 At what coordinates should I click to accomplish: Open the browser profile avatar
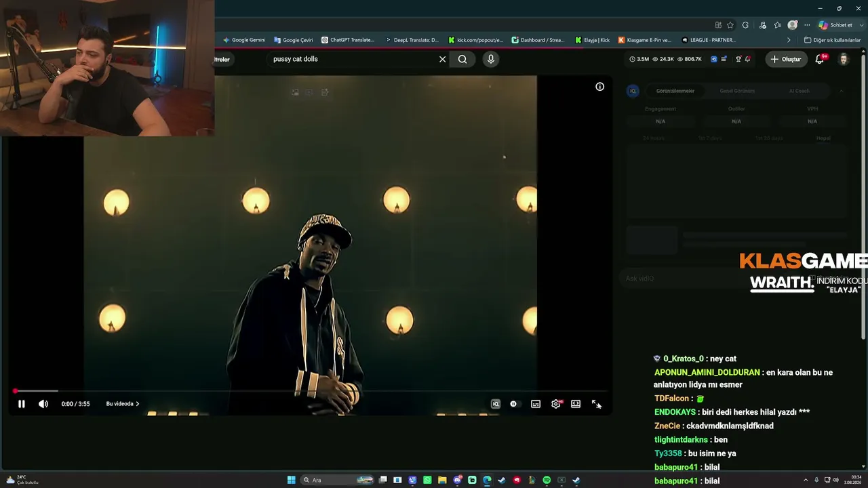pos(793,25)
